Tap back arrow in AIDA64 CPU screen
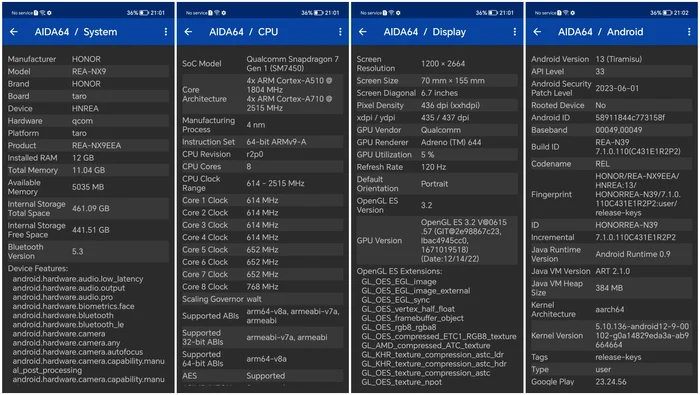The image size is (700, 395). [x=188, y=32]
